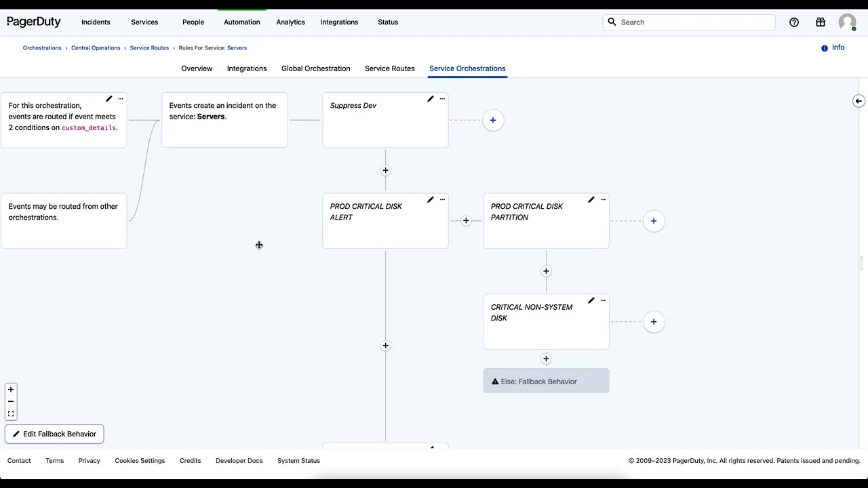Screen dimensions: 868x488
Task: Zoom in on the orchestration canvas
Action: (11, 390)
